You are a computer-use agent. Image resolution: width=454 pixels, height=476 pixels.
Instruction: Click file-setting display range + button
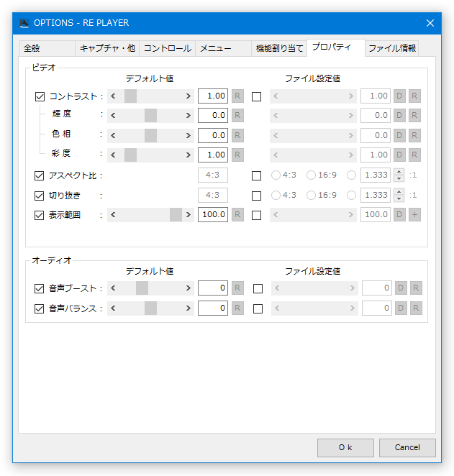(414, 214)
